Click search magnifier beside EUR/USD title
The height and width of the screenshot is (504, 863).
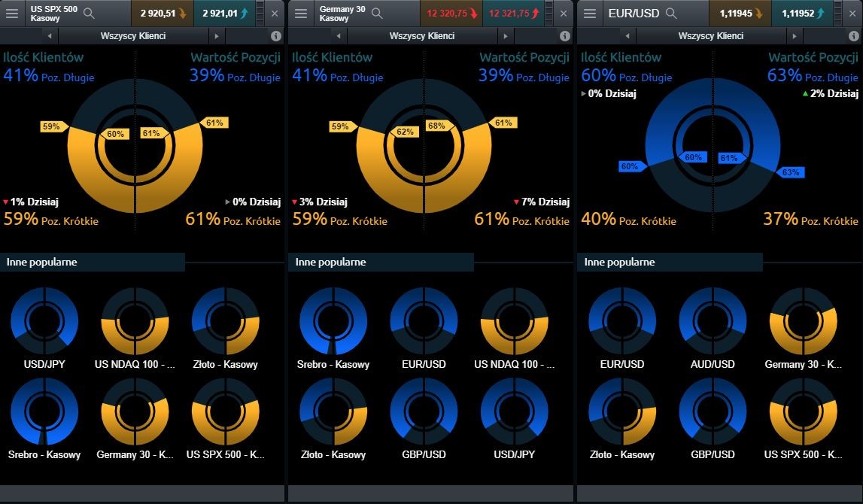pos(671,14)
